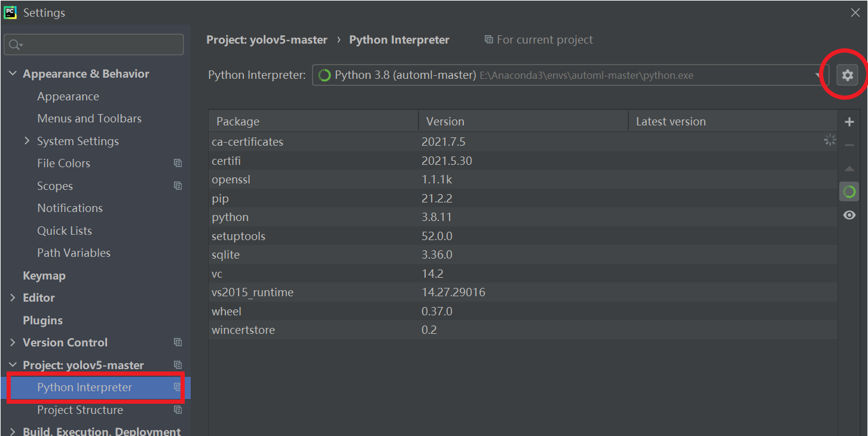Toggle the Conda package manager icon
The height and width of the screenshot is (436, 868).
[x=849, y=191]
